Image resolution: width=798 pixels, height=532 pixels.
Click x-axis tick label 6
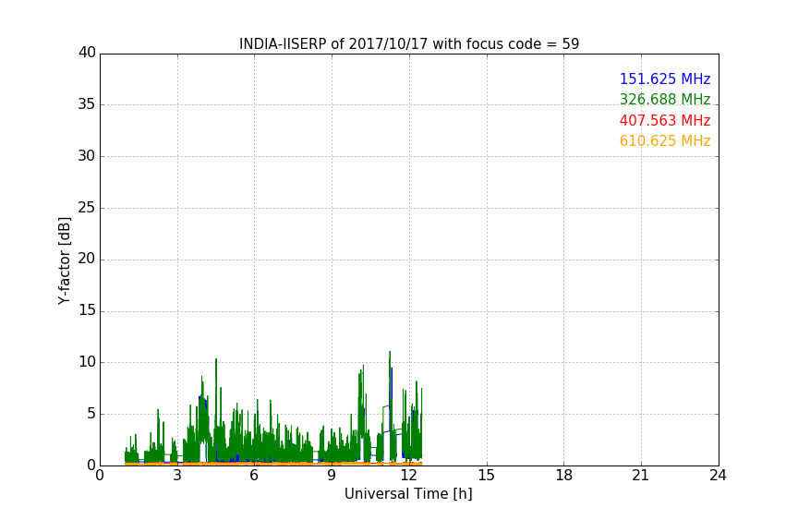(x=254, y=476)
